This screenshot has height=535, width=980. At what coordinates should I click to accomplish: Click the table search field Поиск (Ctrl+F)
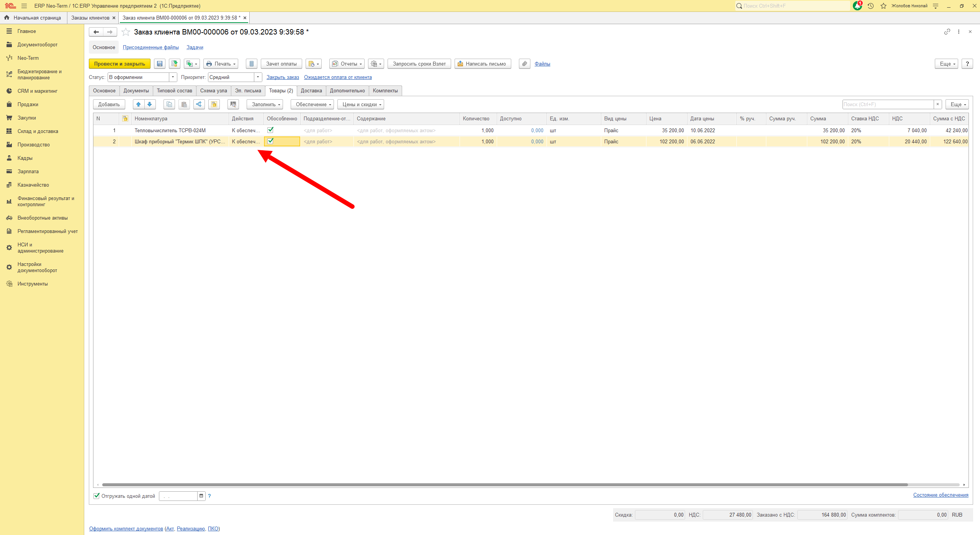coord(888,104)
